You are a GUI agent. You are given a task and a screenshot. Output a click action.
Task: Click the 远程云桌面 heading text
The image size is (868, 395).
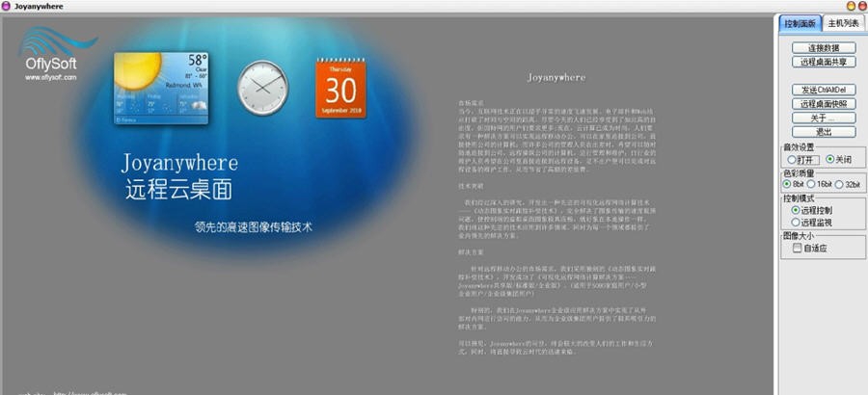(x=178, y=190)
